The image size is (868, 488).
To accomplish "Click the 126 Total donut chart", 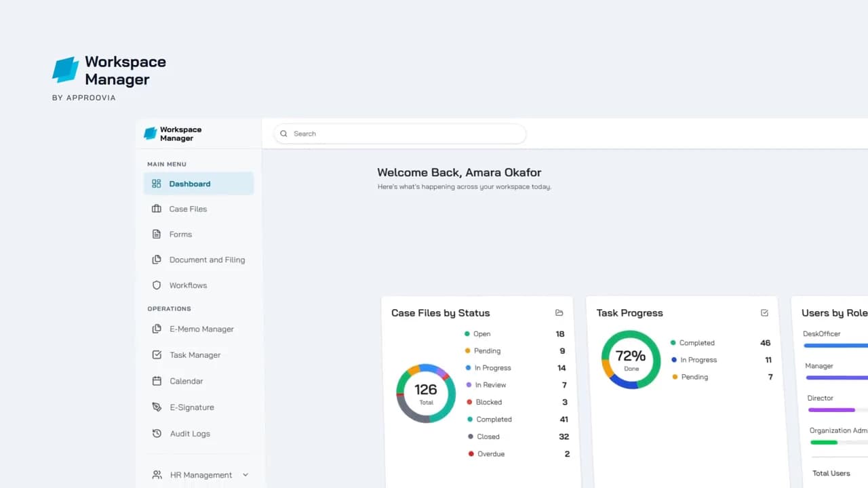I will pos(426,393).
